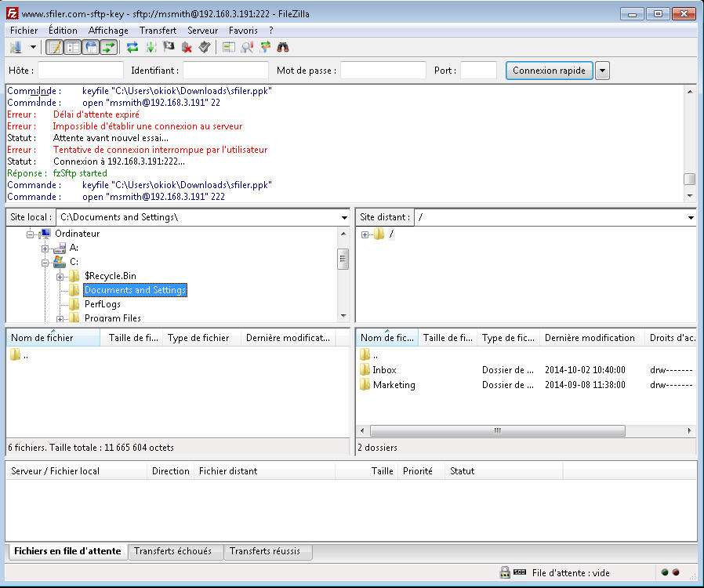Open the Site Manager dropdown arrow
Image resolution: width=704 pixels, height=588 pixels.
pyautogui.click(x=33, y=47)
